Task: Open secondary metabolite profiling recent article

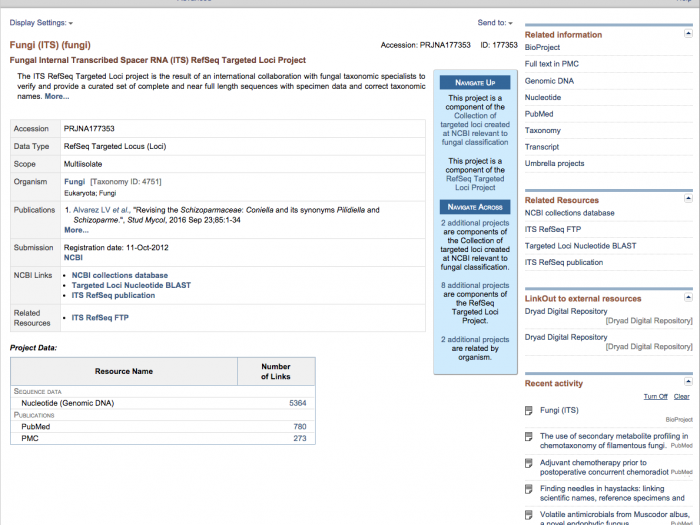Action: [x=614, y=441]
